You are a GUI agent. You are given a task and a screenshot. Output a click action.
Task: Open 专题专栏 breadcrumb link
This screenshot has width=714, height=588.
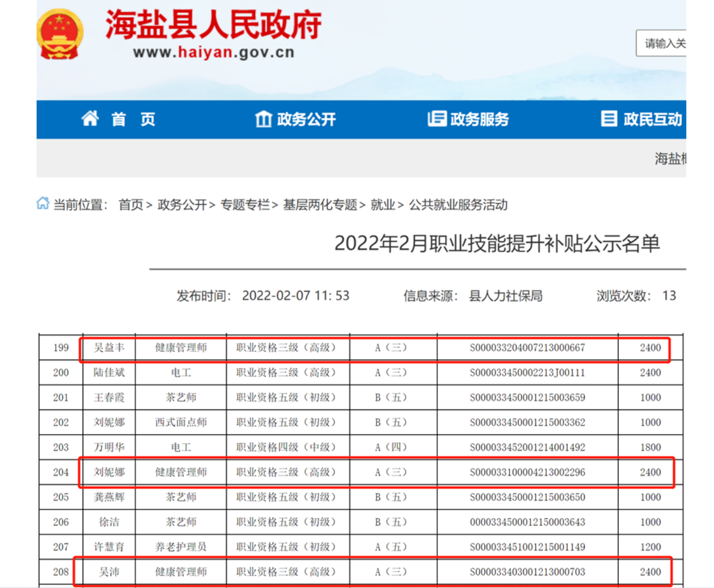tap(245, 205)
